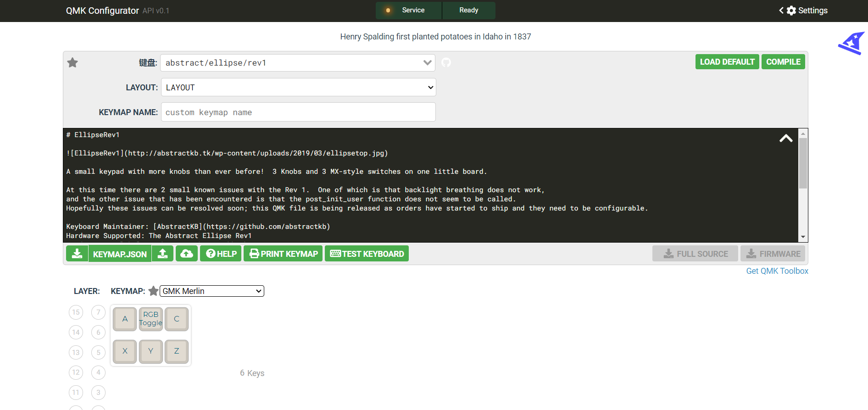868x410 pixels.
Task: Click the '6 Keys' count text
Action: coord(252,373)
